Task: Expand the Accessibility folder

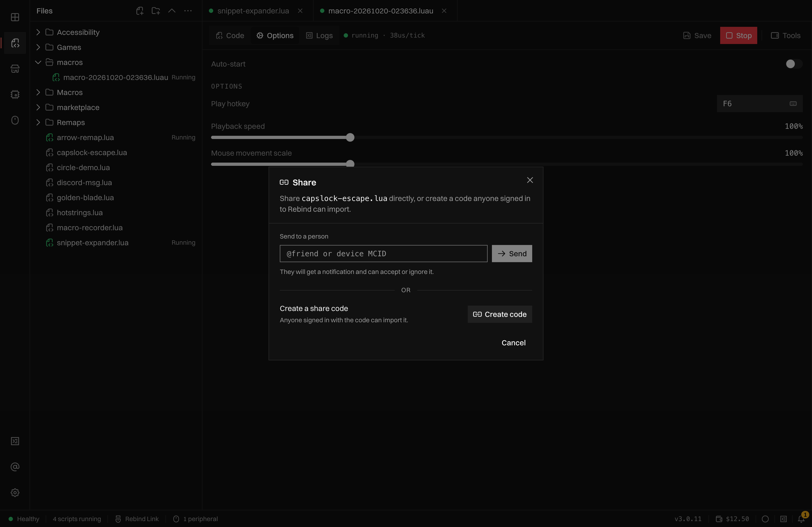Action: pyautogui.click(x=38, y=32)
